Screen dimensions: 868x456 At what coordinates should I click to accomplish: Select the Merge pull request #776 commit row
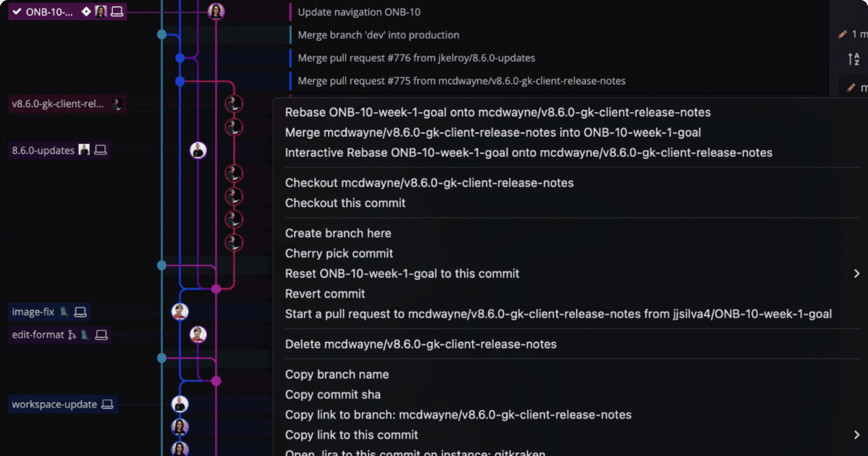pyautogui.click(x=461, y=58)
